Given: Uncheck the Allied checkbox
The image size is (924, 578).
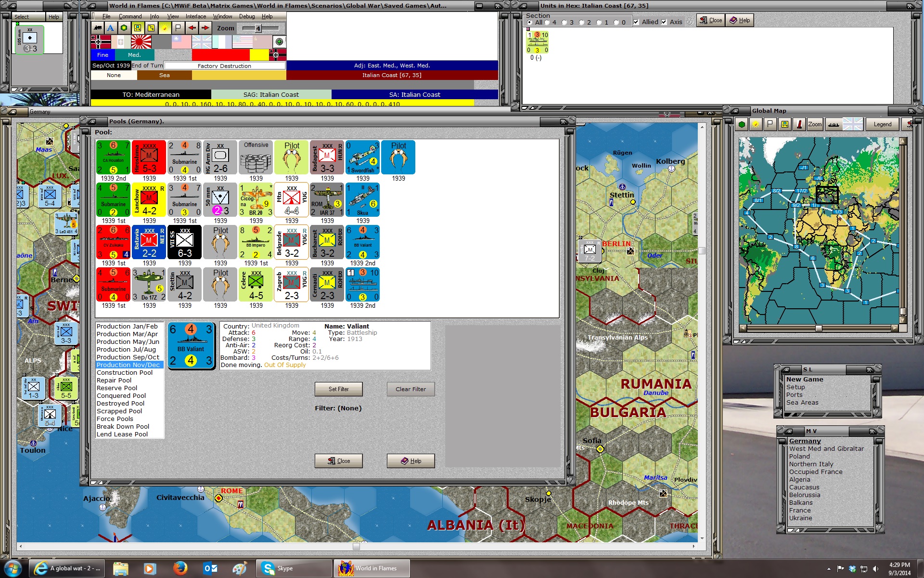Looking at the screenshot, I should pos(636,22).
